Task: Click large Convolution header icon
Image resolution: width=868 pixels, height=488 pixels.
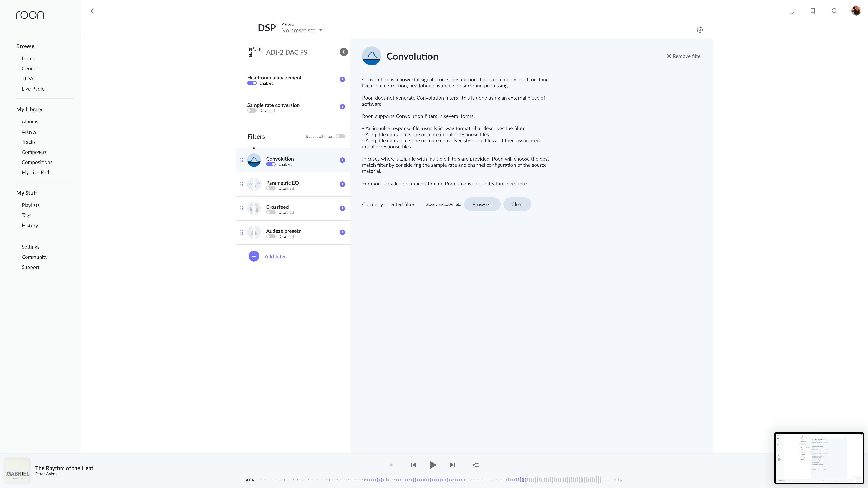Action: coord(371,56)
